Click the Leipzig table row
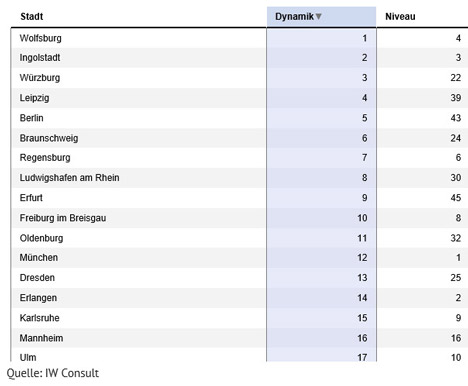468x386 pixels. pos(240,98)
